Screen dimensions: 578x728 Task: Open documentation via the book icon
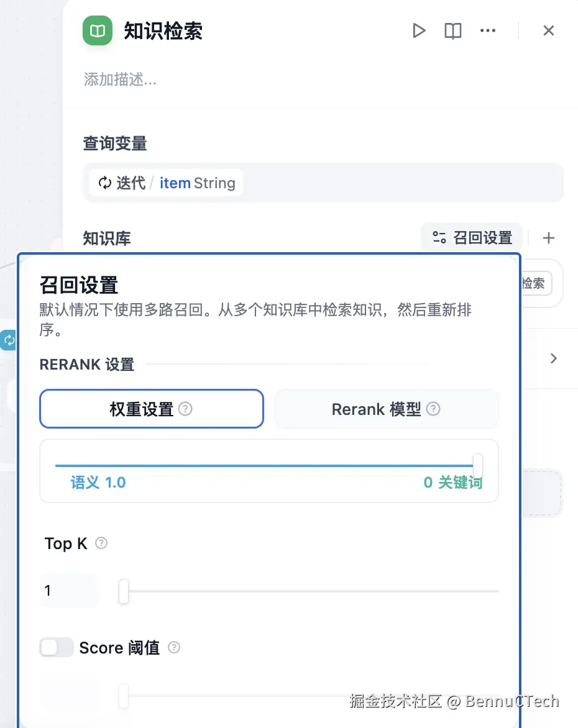point(452,30)
